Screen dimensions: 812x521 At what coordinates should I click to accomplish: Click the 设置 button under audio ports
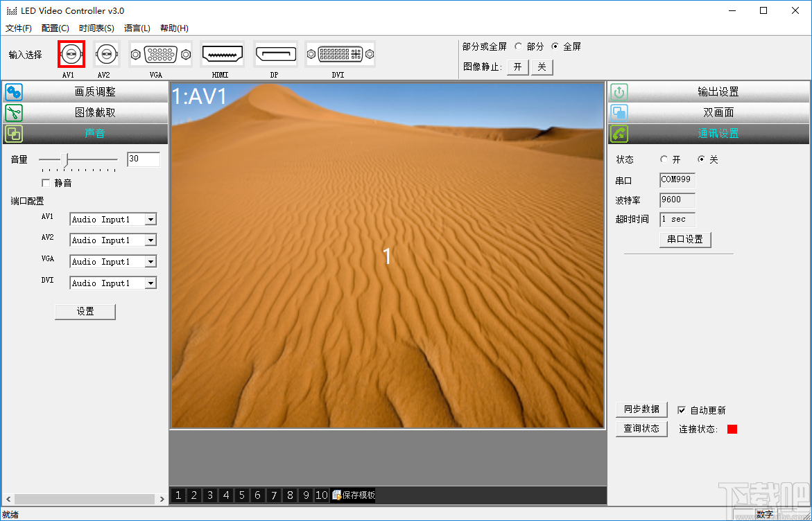point(85,312)
